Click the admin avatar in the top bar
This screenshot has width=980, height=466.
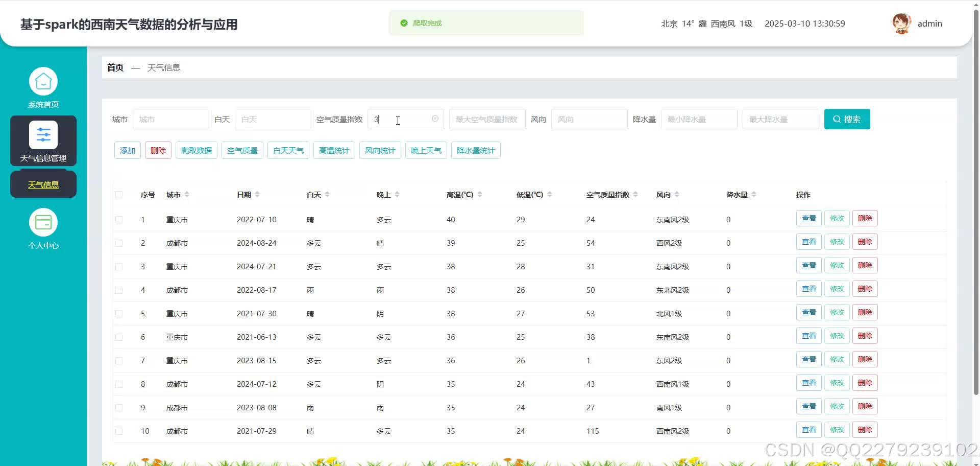[x=901, y=23]
